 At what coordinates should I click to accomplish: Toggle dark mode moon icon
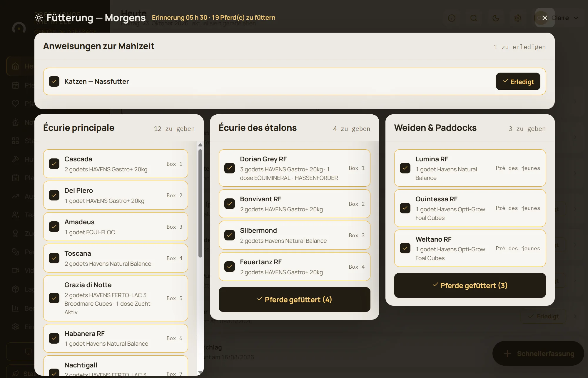click(496, 18)
